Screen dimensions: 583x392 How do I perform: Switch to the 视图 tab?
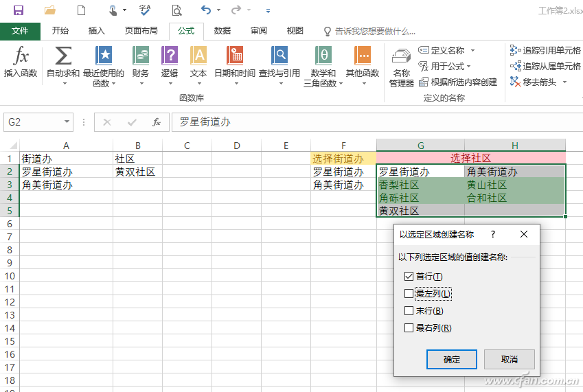(295, 31)
